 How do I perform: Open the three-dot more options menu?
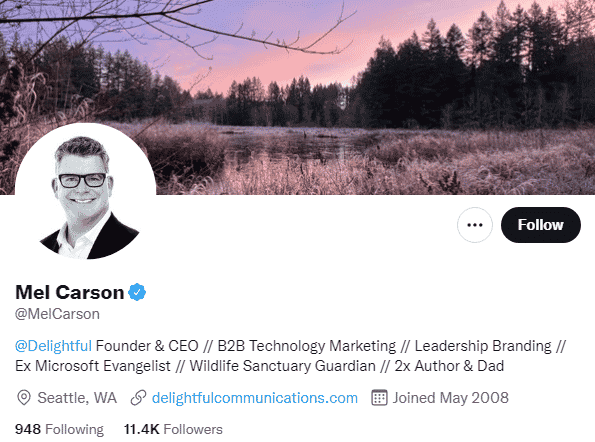pyautogui.click(x=475, y=225)
